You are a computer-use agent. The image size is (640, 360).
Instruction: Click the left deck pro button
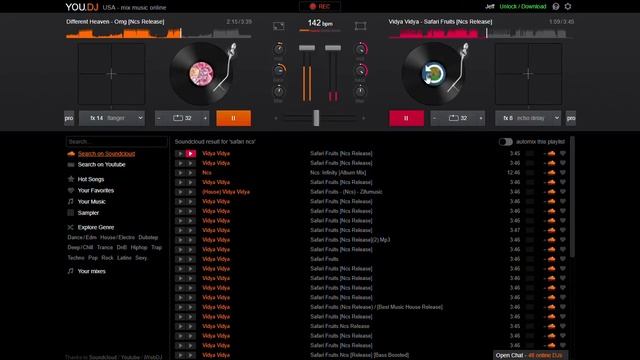pos(69,118)
